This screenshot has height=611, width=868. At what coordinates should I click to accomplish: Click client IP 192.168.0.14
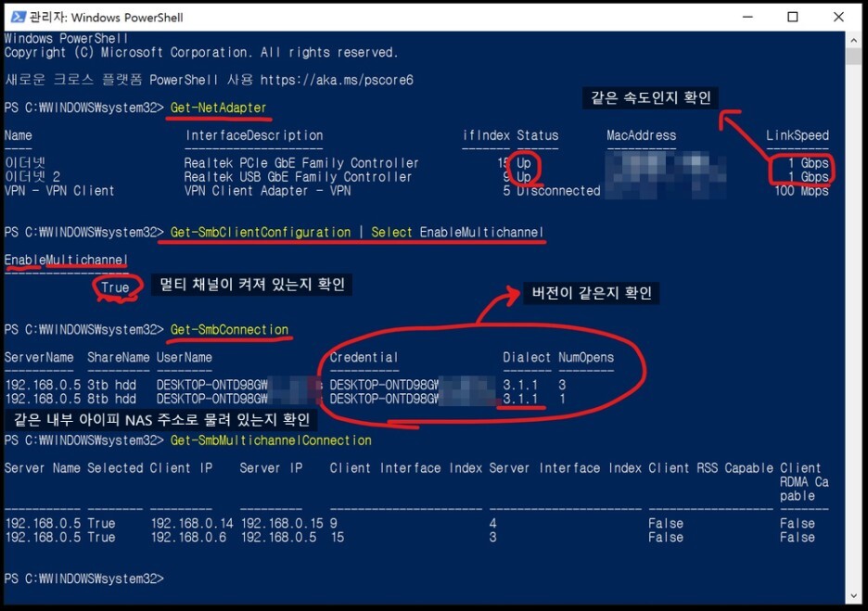192,524
